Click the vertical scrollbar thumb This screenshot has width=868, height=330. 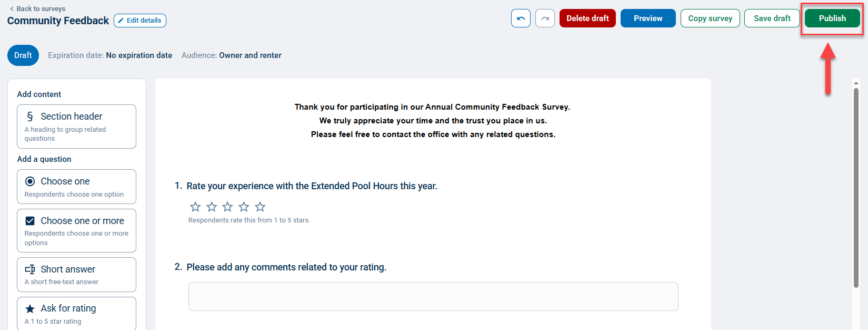click(x=856, y=187)
